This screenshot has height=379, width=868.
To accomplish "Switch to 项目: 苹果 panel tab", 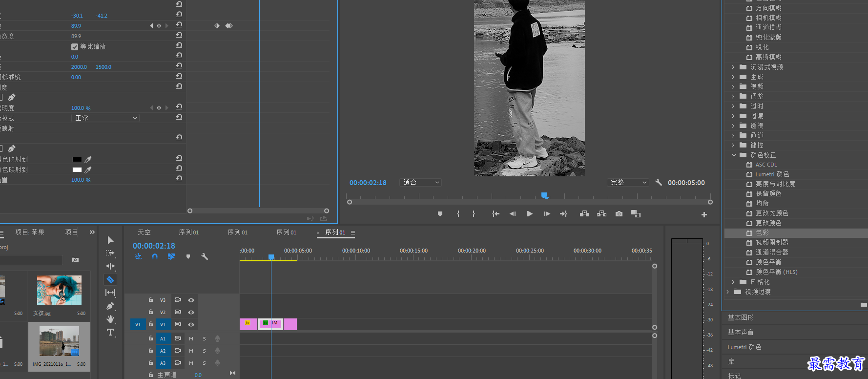I will point(30,232).
